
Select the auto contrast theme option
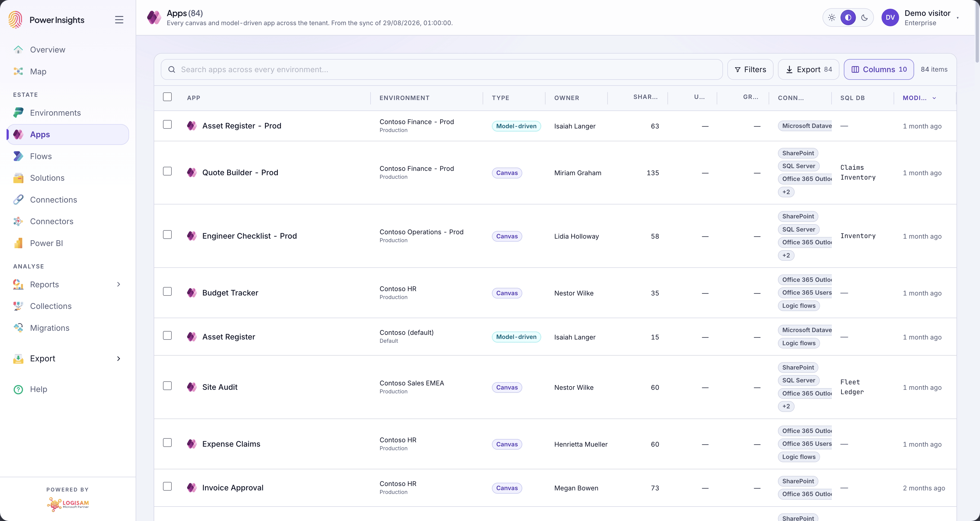[848, 17]
